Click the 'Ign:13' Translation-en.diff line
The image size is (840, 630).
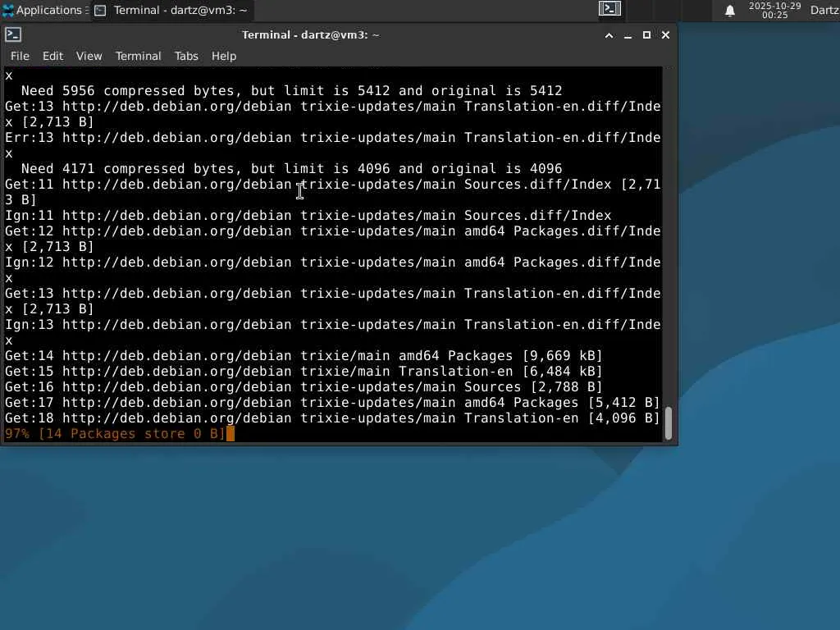click(333, 332)
